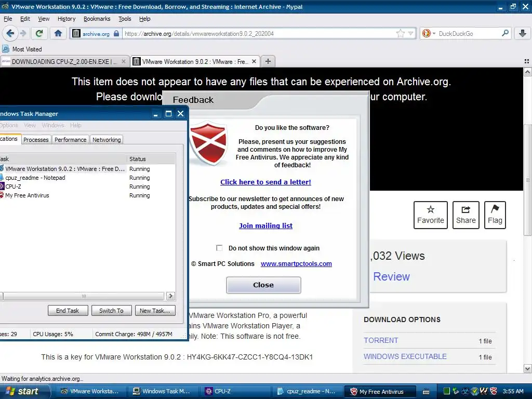532x399 pixels.
Task: Open the Edit menu in Mypal
Action: (25, 19)
